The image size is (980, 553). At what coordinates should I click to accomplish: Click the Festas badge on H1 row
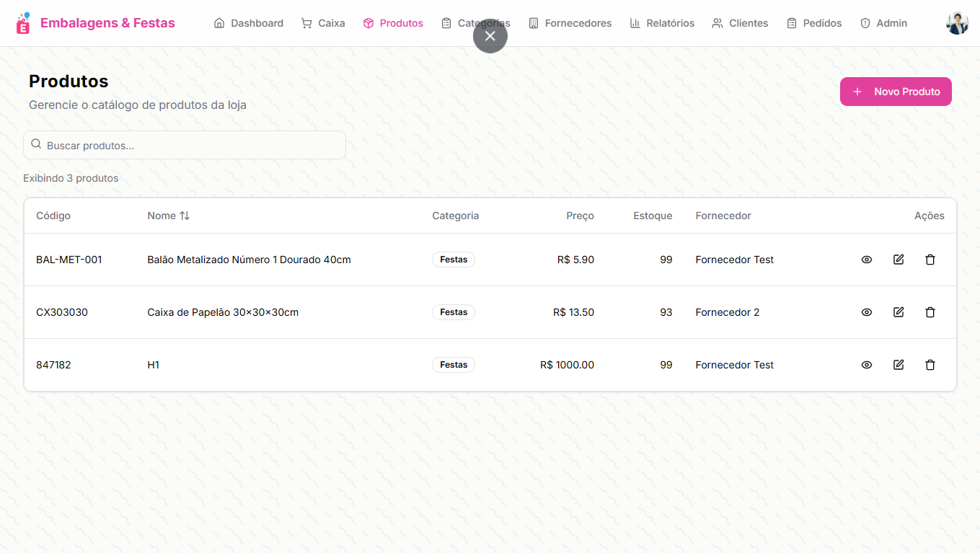click(x=454, y=365)
